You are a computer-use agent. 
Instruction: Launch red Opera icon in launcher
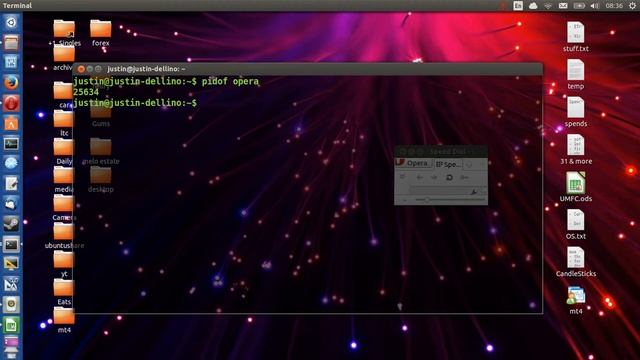tap(11, 103)
